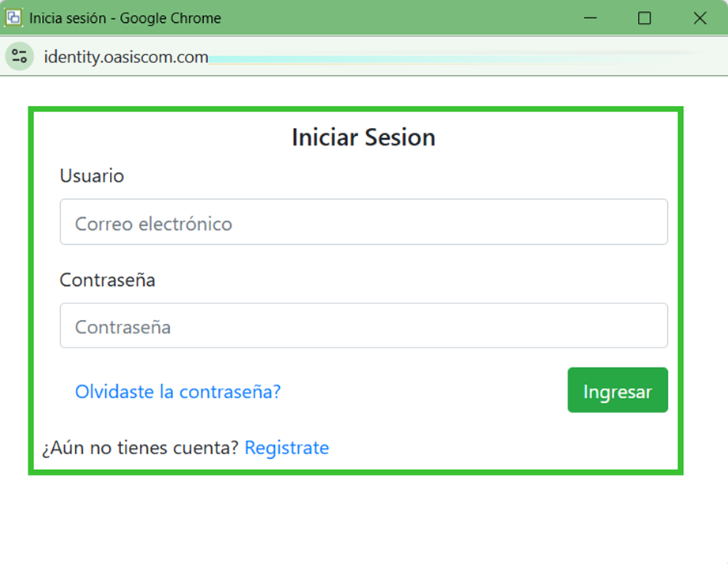
Task: Click the Contraseña label above password field
Action: 107,280
